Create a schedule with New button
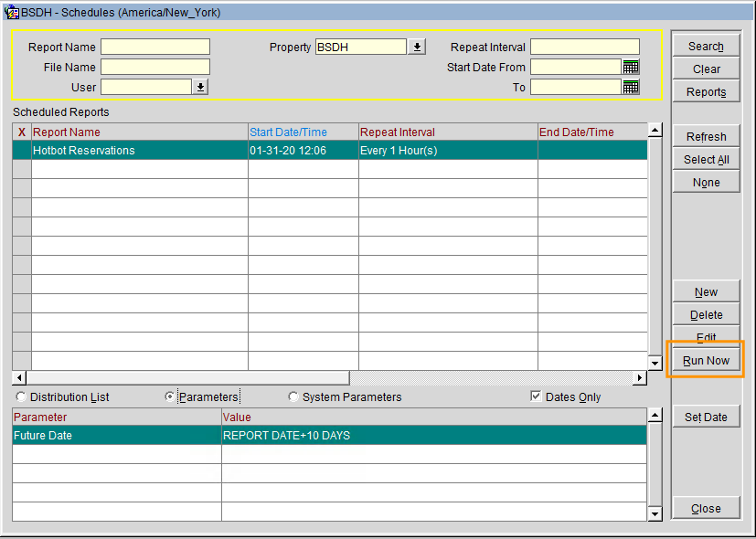Image resolution: width=756 pixels, height=539 pixels. click(706, 292)
